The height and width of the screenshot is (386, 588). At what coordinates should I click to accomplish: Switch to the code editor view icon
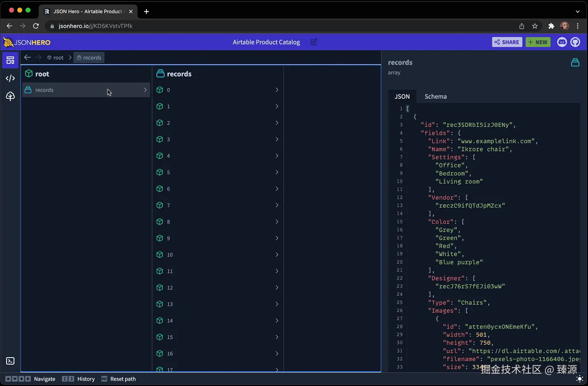pyautogui.click(x=10, y=78)
